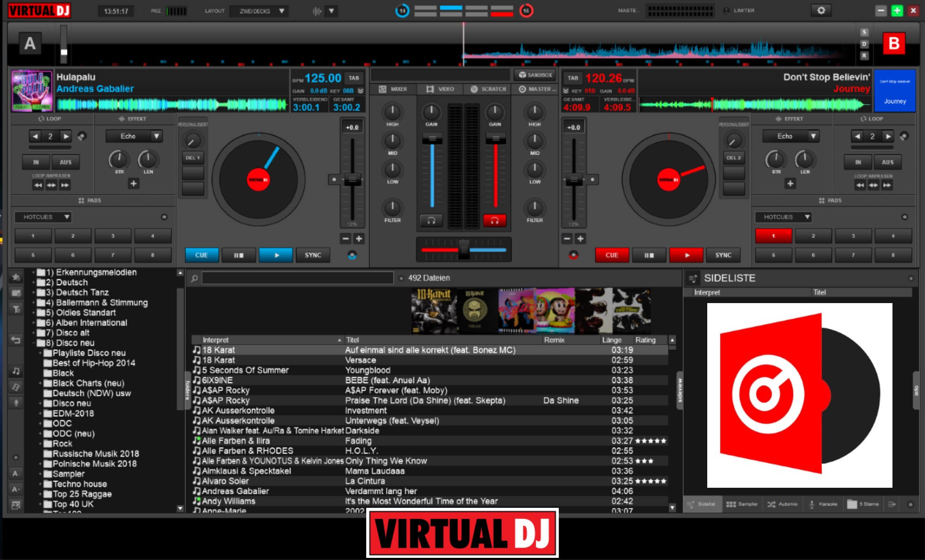This screenshot has height=560, width=925.
Task: Halve loop length on deck A
Action: pos(36,136)
